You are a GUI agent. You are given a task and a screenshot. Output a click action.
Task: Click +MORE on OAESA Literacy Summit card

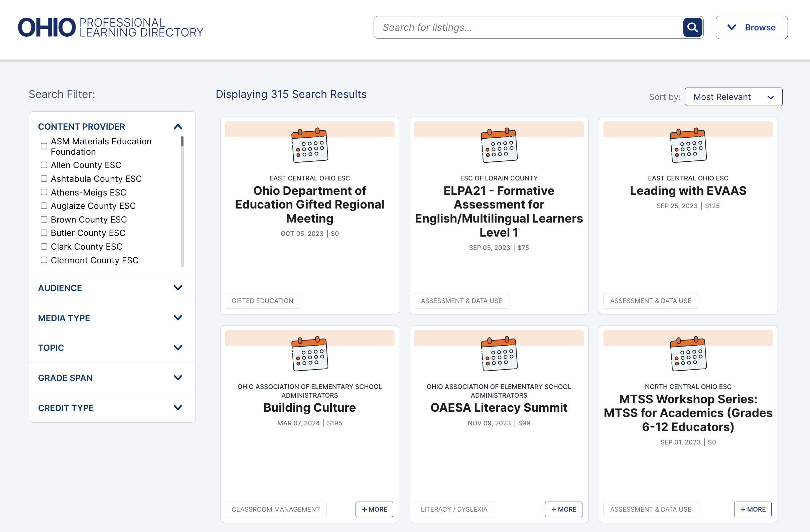pos(564,509)
